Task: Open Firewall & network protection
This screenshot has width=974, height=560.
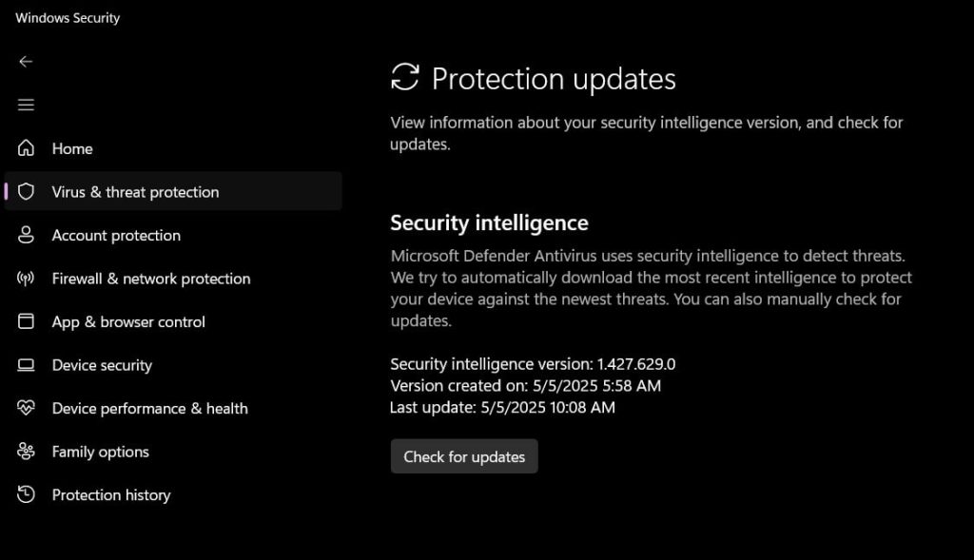Action: (151, 279)
